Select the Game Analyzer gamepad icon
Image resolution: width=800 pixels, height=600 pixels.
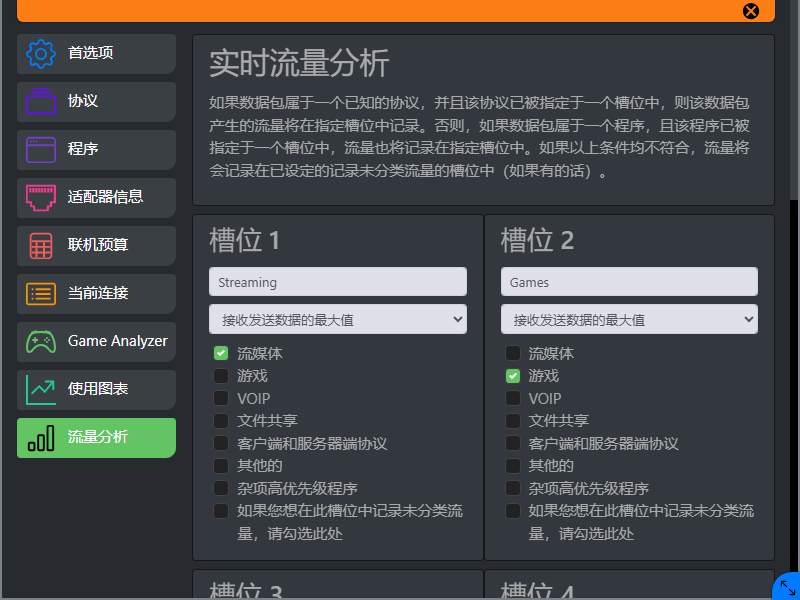41,341
